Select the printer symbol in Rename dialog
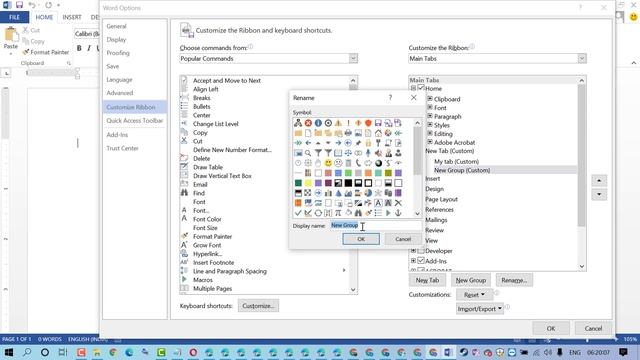Image resolution: width=640 pixels, height=360 pixels. [348, 133]
